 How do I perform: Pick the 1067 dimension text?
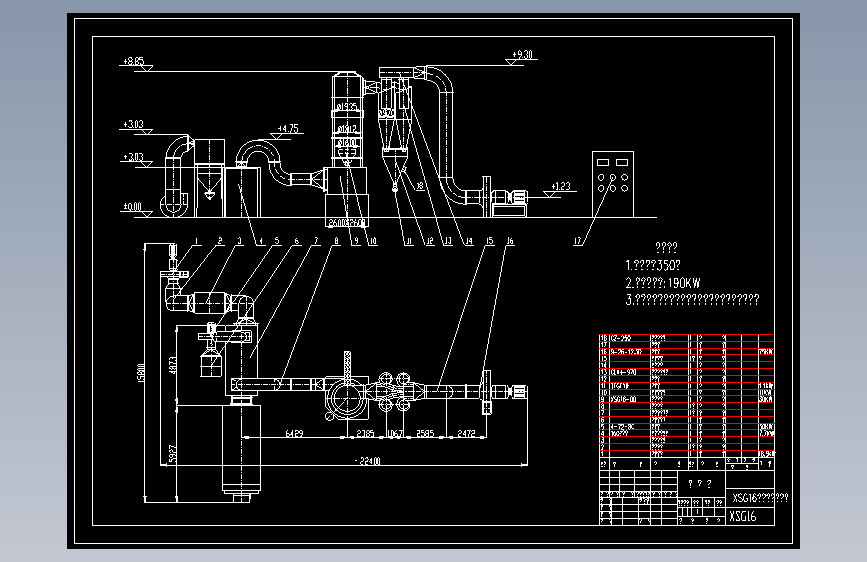click(395, 433)
